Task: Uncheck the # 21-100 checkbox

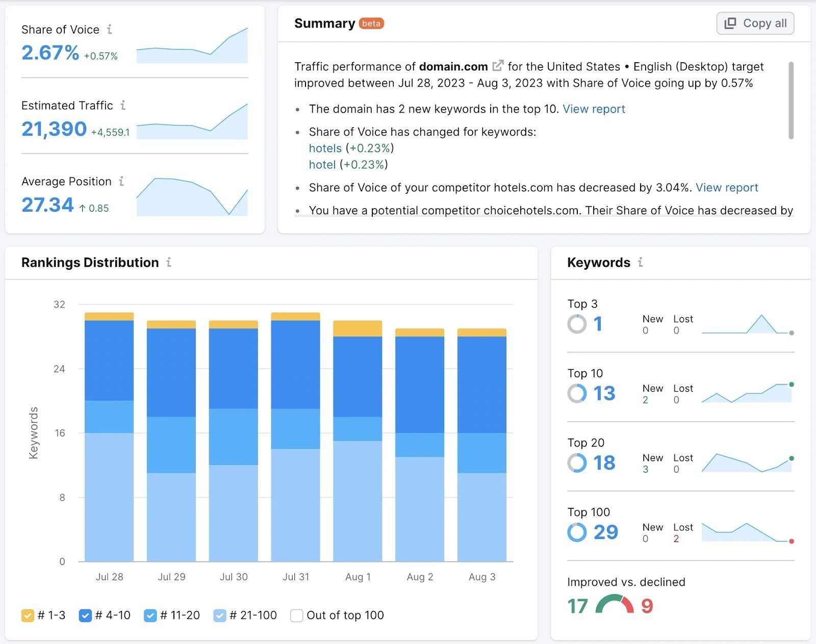Action: click(220, 615)
